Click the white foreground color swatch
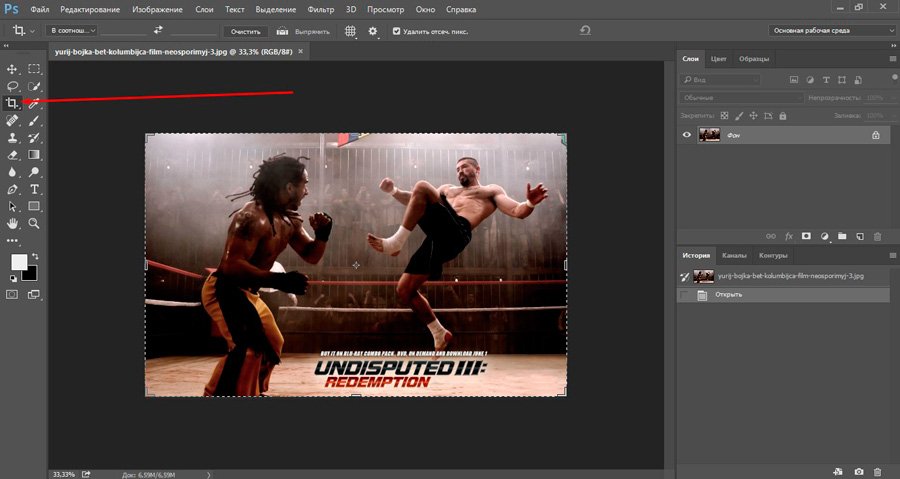 click(x=19, y=261)
